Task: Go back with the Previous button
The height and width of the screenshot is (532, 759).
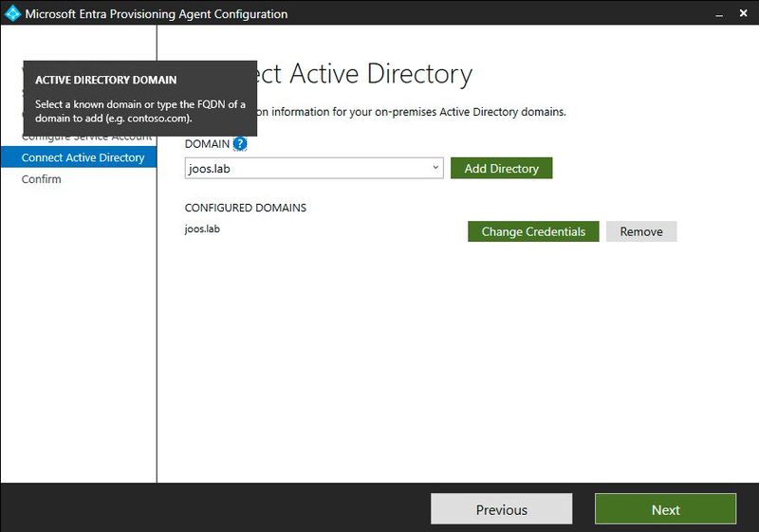Action: point(502,509)
